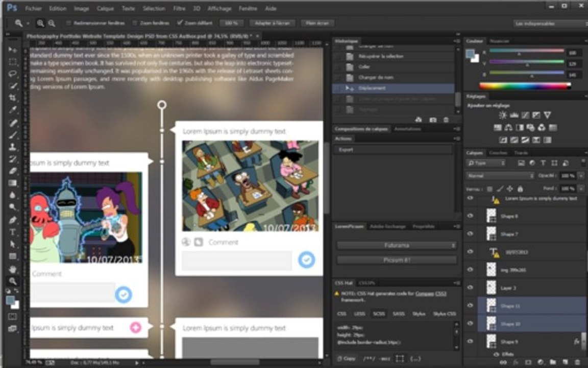Viewport: 588px width, 368px height.
Task: Hide the Shape 7 layer
Action: tap(470, 234)
